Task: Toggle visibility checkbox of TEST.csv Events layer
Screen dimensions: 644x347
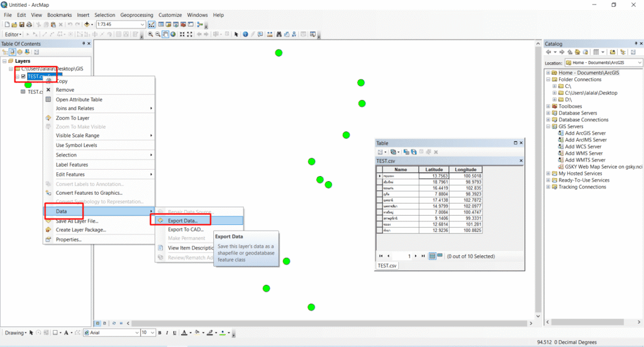Action: [x=23, y=77]
